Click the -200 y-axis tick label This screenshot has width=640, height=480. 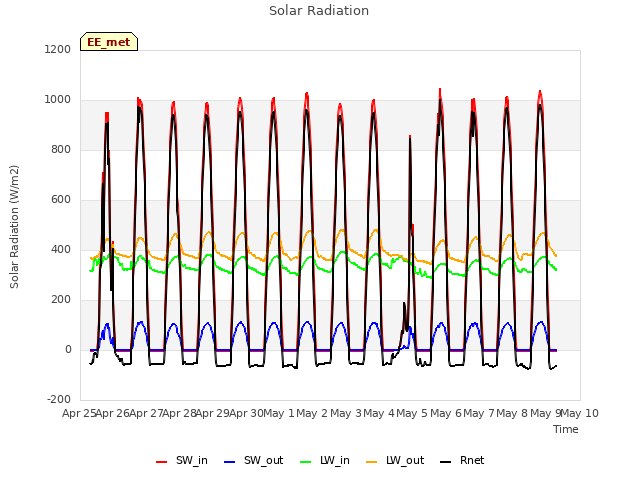point(59,399)
